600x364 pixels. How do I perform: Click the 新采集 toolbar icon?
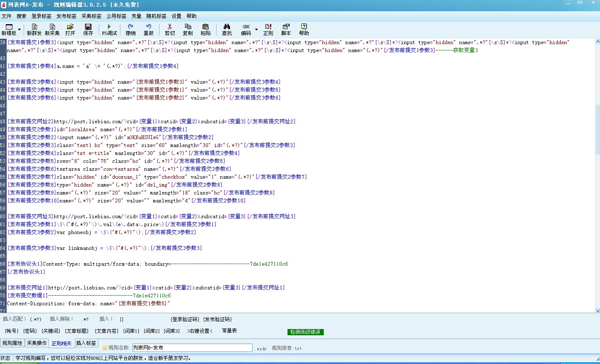pos(52,29)
